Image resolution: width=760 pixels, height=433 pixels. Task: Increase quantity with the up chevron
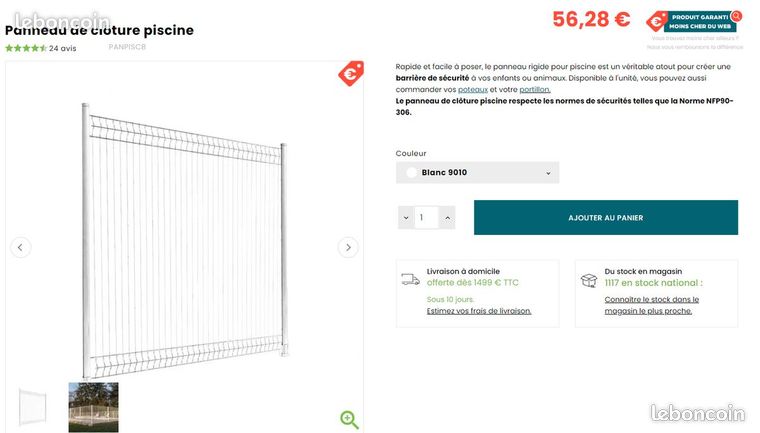(x=447, y=218)
